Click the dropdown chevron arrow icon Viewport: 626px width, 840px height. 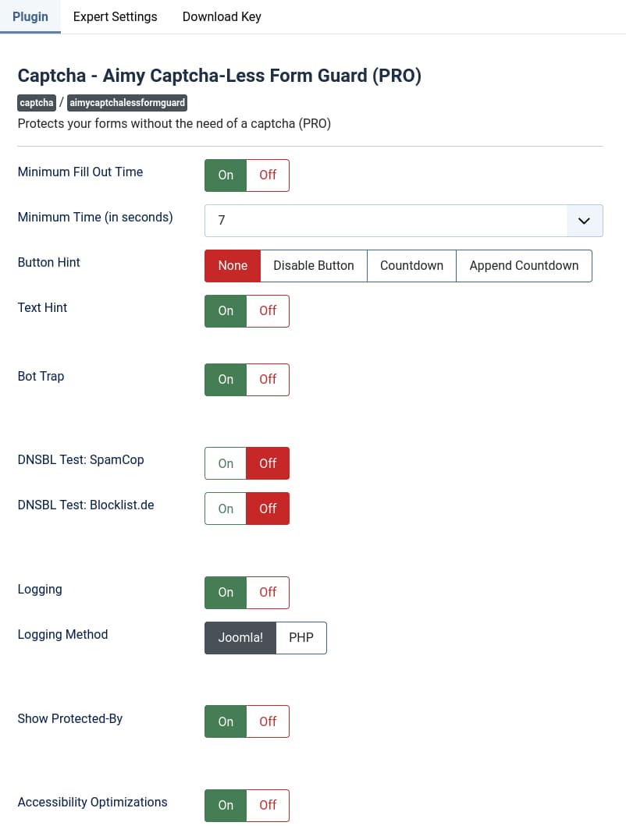[x=584, y=221]
